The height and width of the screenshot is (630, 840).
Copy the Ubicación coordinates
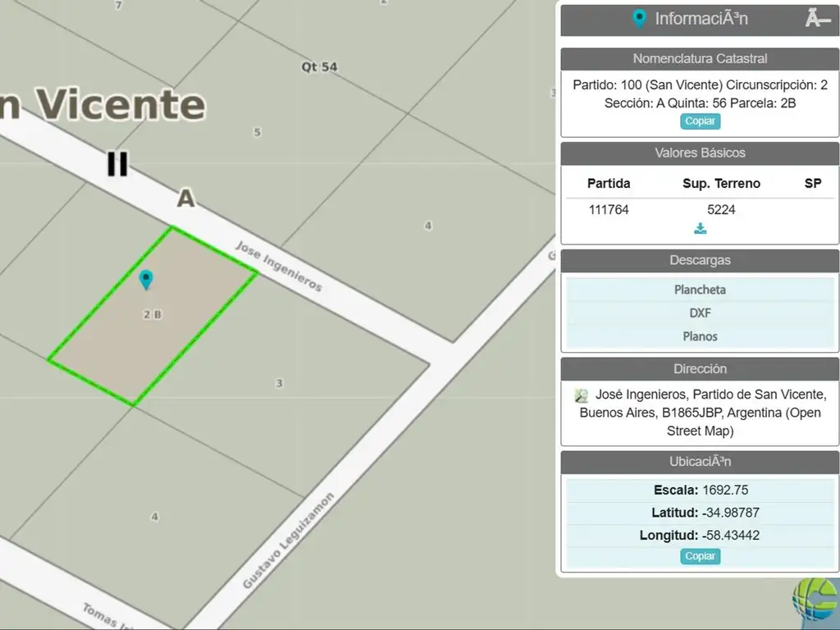pyautogui.click(x=700, y=556)
